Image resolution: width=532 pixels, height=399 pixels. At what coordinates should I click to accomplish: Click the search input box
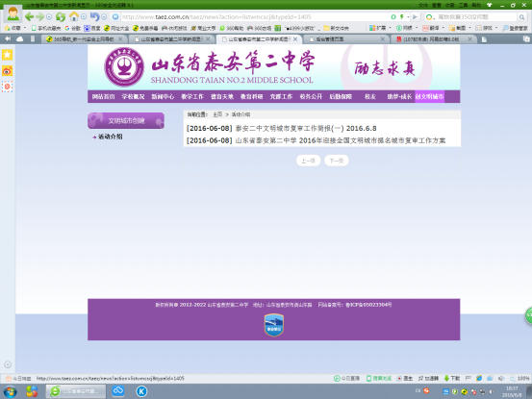[476, 17]
